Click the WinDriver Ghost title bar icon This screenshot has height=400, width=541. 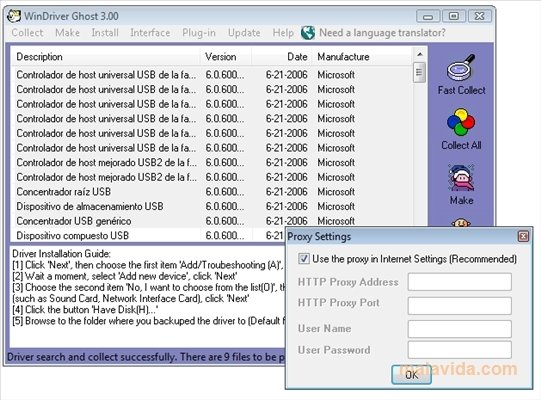pyautogui.click(x=14, y=16)
